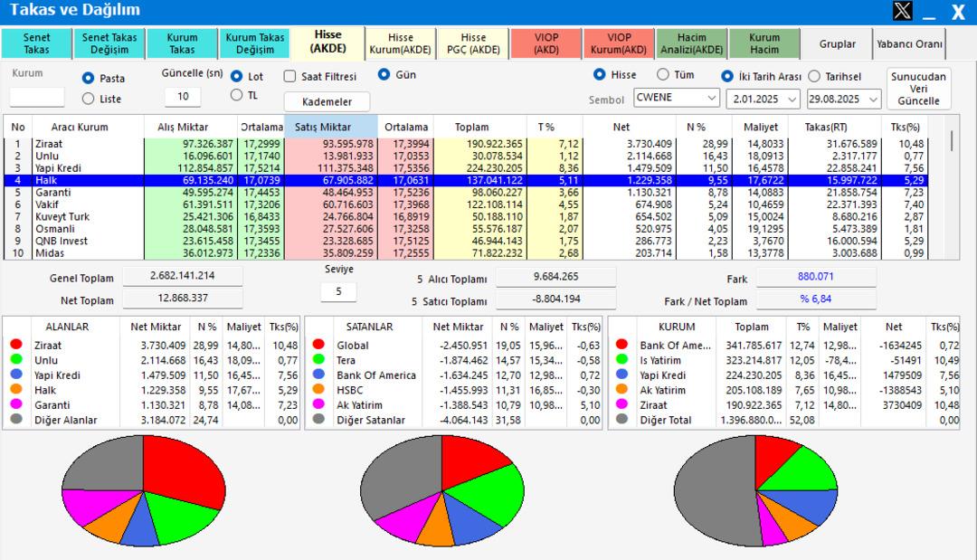Select the Halk row highlighted in blue
Image resolution: width=977 pixels, height=560 pixels.
[x=466, y=181]
